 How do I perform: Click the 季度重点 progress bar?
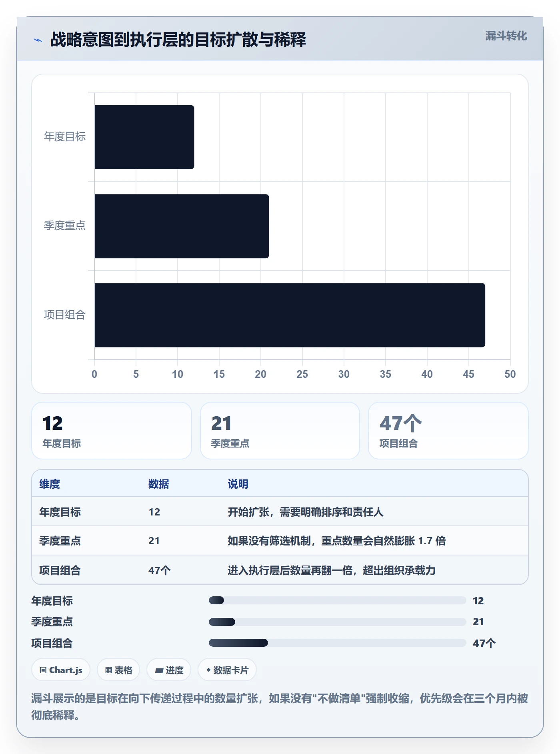tap(337, 622)
